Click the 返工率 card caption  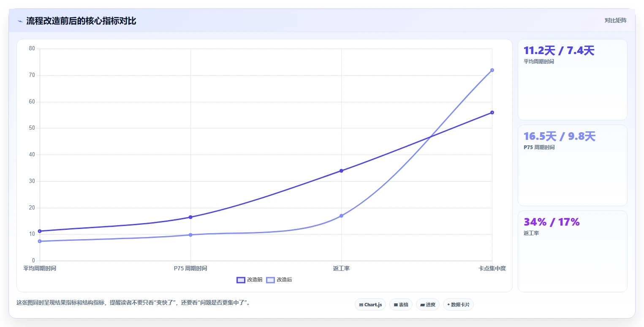point(531,233)
